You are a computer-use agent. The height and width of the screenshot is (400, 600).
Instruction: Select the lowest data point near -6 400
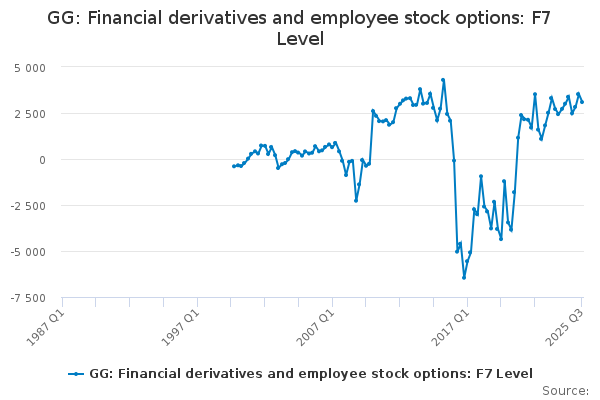[464, 277]
